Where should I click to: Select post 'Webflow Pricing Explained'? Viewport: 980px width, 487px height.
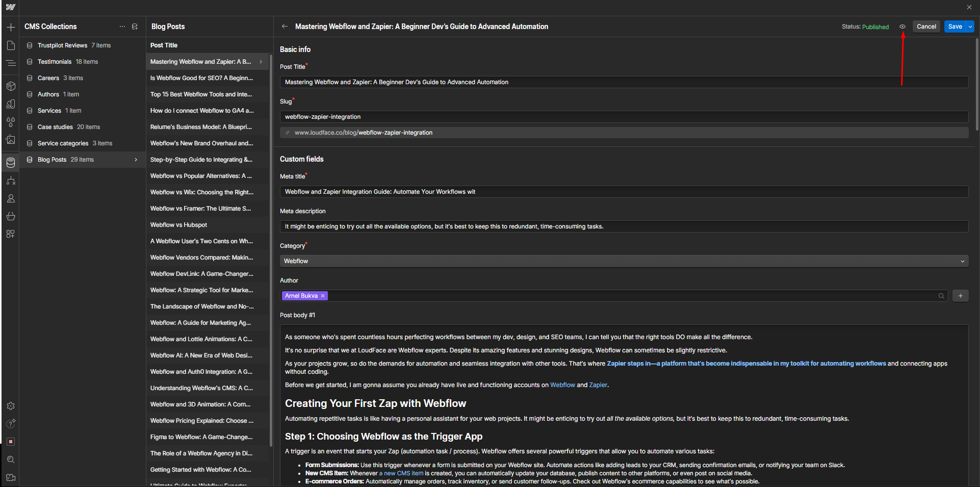208,421
